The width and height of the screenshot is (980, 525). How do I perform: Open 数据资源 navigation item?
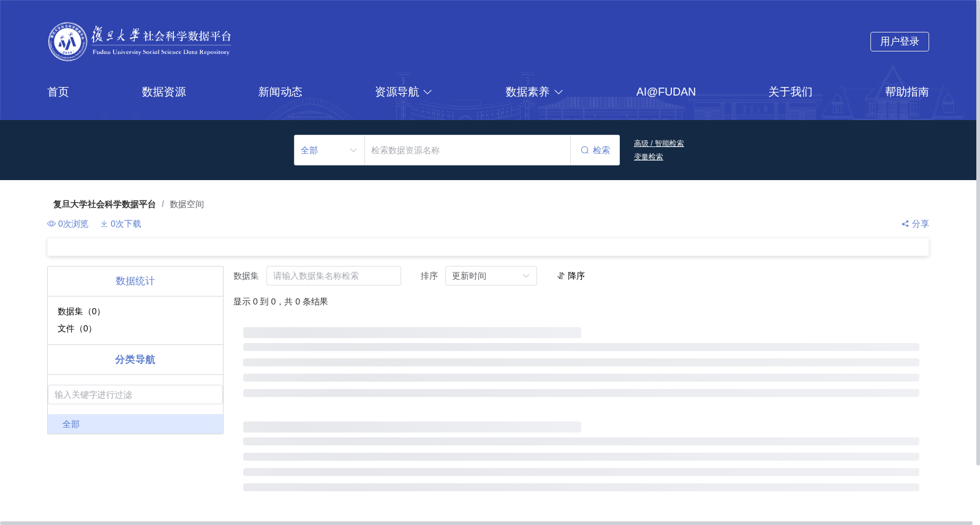(164, 92)
